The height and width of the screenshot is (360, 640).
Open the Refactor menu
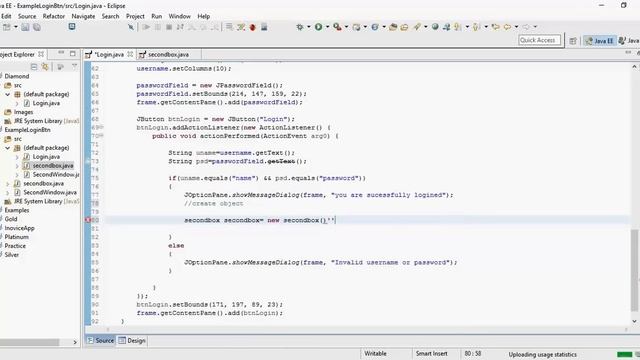[54, 16]
